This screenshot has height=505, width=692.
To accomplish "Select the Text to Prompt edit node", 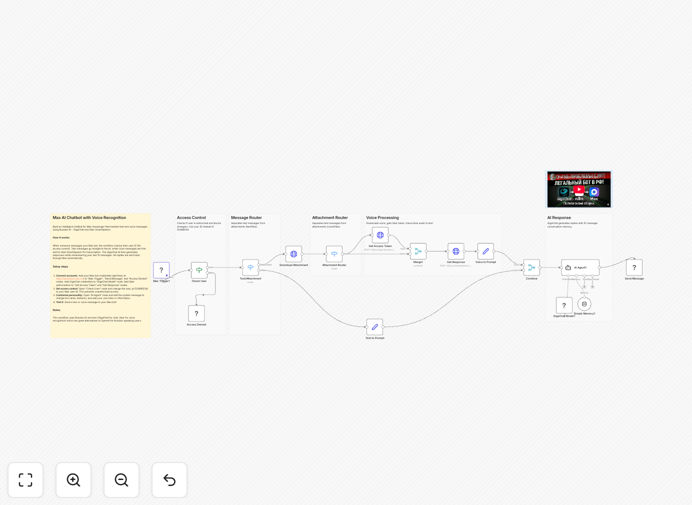I will click(x=375, y=327).
